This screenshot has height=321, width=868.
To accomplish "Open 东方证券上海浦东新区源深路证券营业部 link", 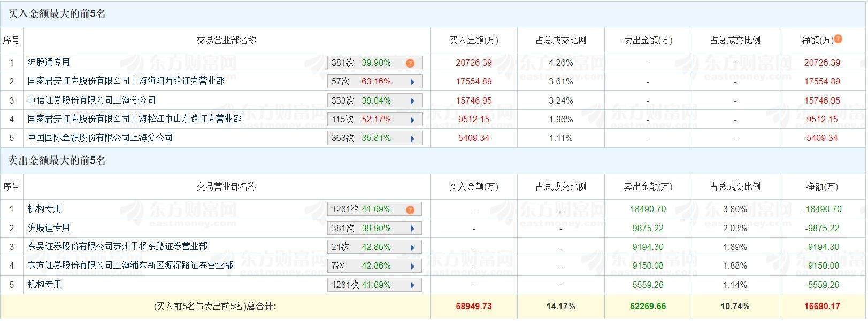I will click(130, 265).
